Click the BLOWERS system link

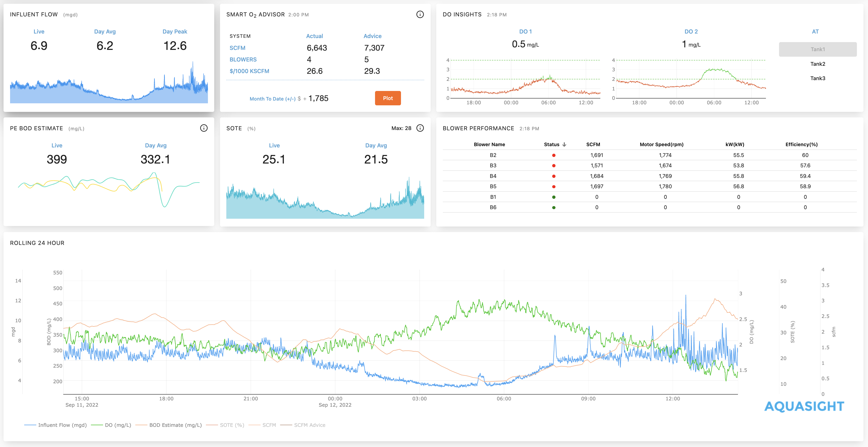pyautogui.click(x=243, y=60)
